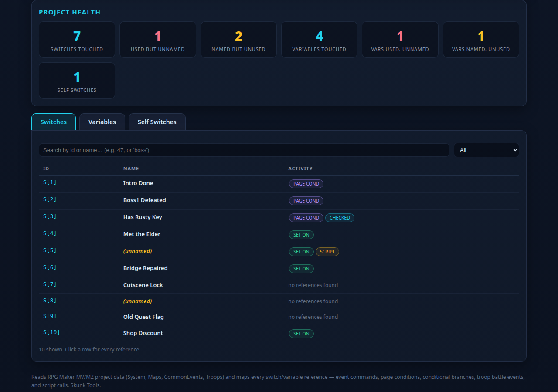Screen dimensions: 558x392
Task: Click the S[10] switch ID
Action: tap(51, 332)
